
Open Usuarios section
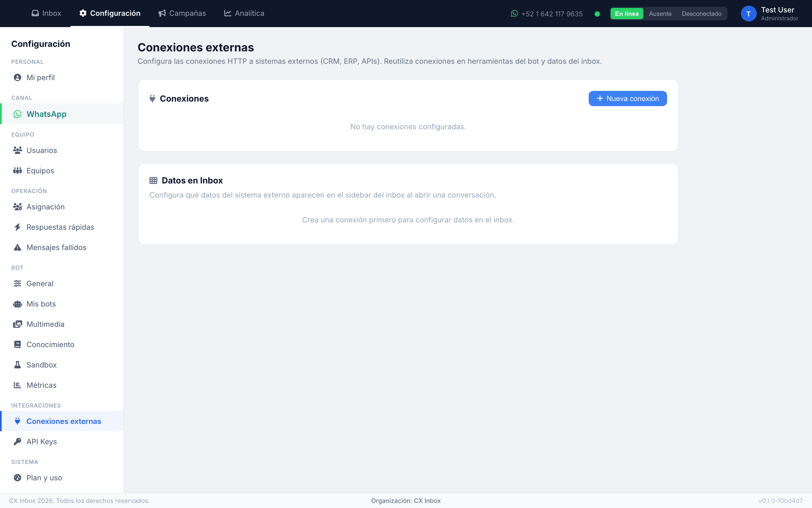62,150
